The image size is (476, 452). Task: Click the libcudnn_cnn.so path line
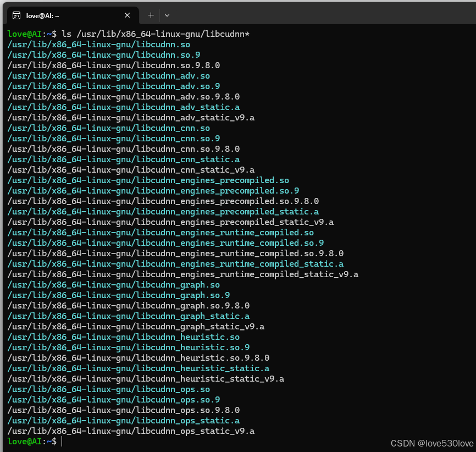point(109,128)
